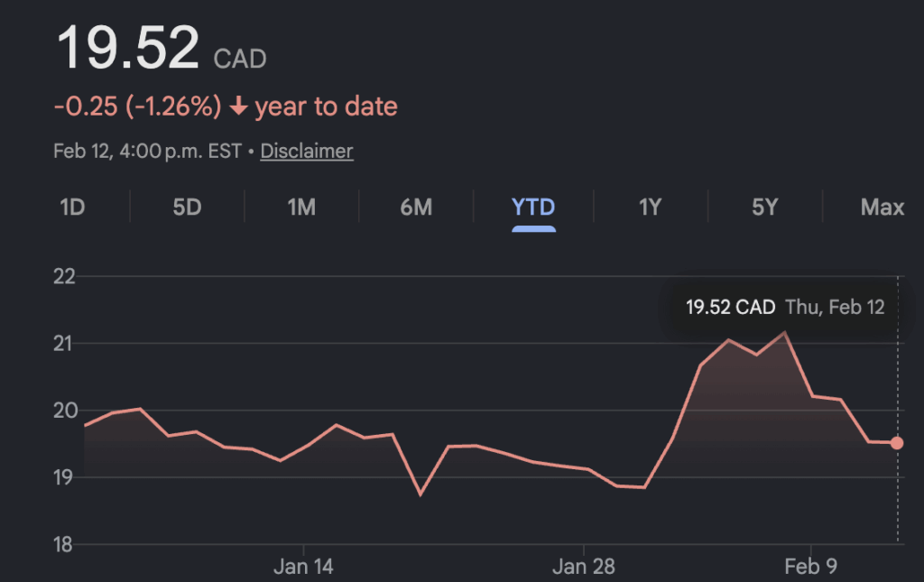Show the Max history range
924x582 pixels.
click(882, 208)
